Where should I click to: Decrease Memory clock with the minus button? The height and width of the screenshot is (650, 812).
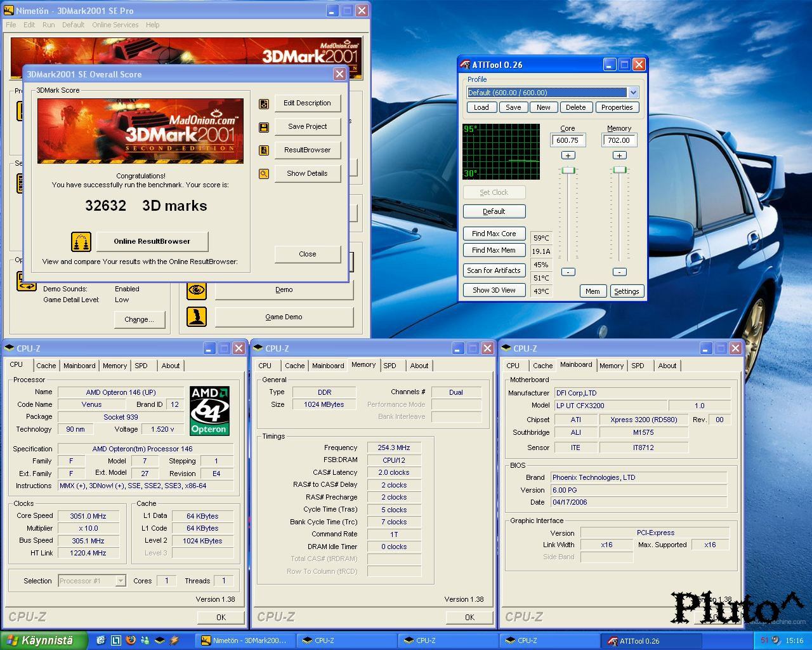point(619,272)
